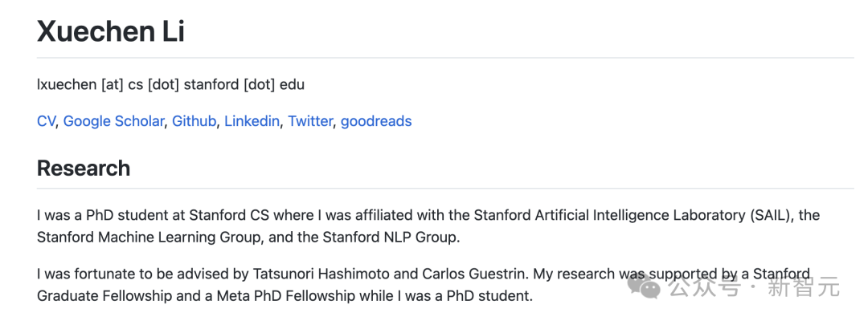Click the WeChat logo in the watermark
Screen dimensions: 868x321
[645, 285]
